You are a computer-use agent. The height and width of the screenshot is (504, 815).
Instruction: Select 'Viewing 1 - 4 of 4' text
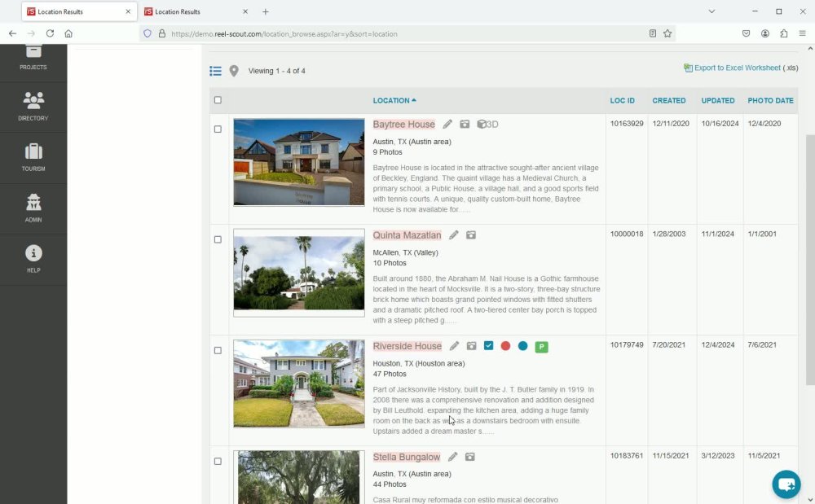tap(276, 71)
